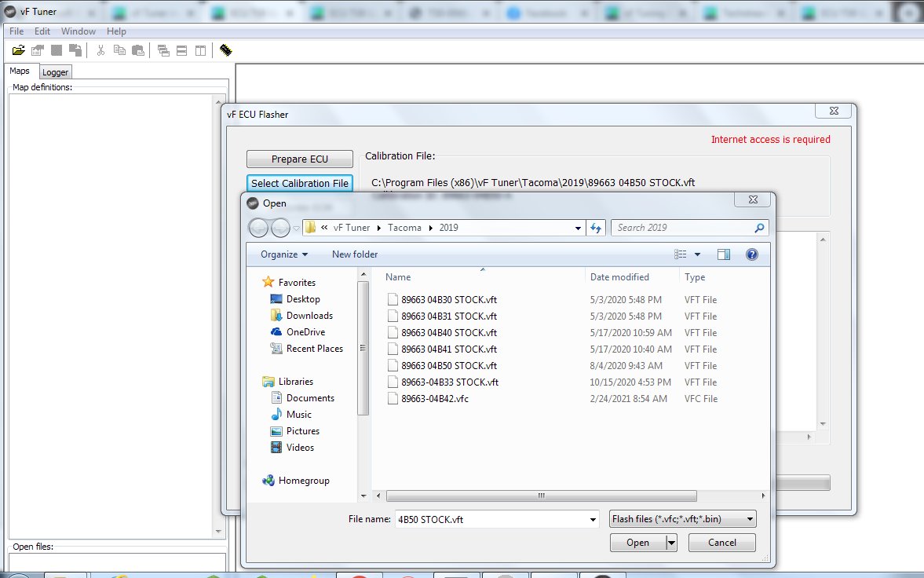The image size is (924, 578).
Task: Click the save-all toolbar icon
Action: point(75,50)
